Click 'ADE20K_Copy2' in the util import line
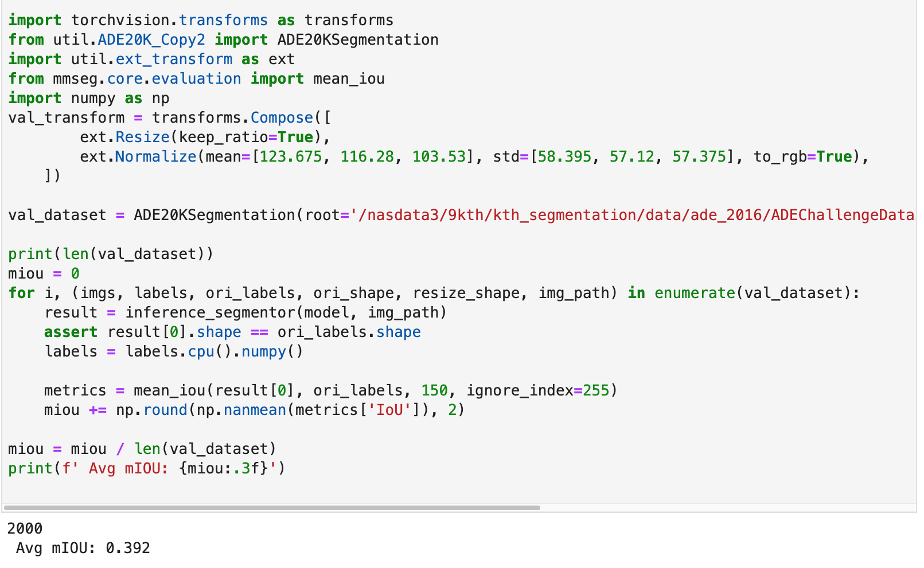Viewport: 924px width, 568px height. tap(151, 40)
